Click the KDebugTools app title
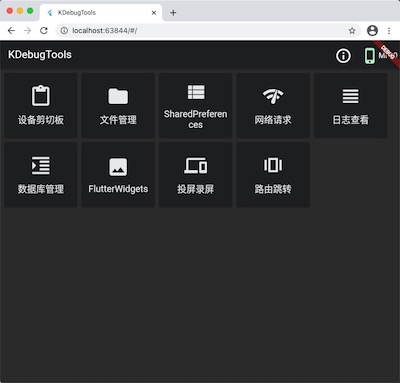 coord(40,55)
